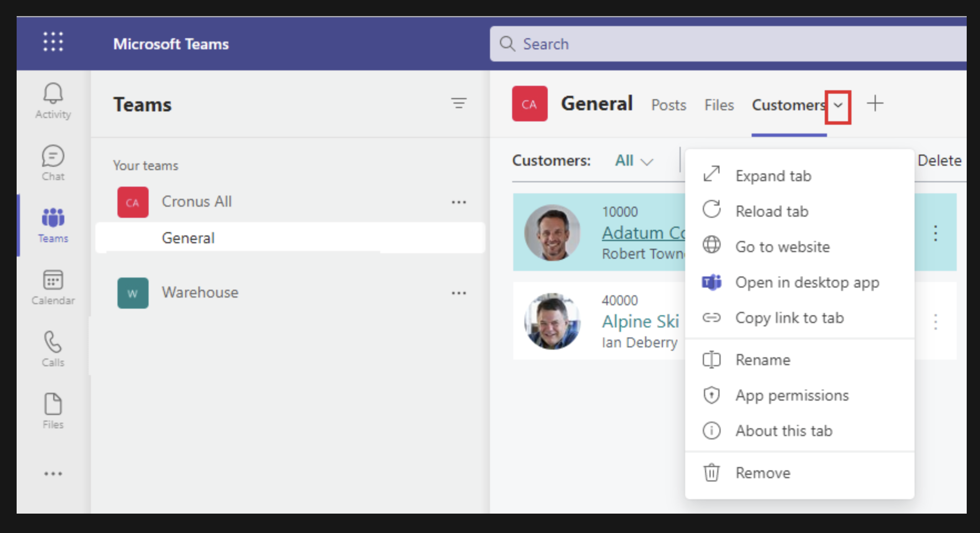Click Ian Deberry customer photo
This screenshot has width=980, height=533.
[x=553, y=321]
